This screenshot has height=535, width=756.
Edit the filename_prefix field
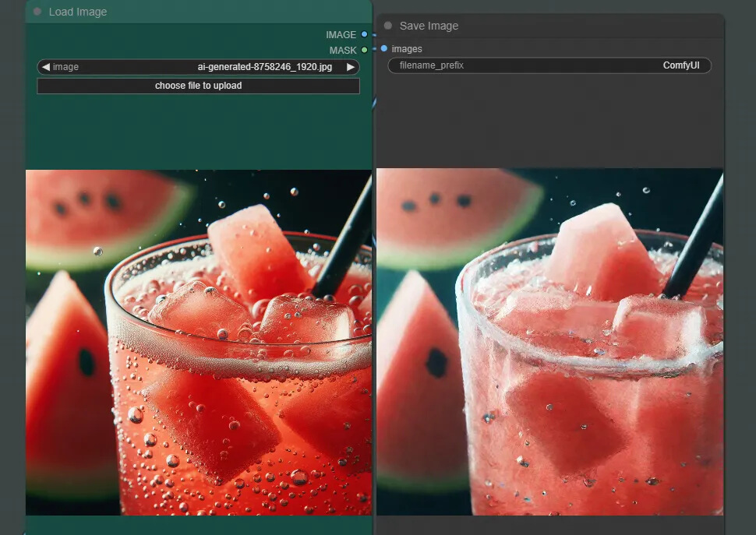549,65
